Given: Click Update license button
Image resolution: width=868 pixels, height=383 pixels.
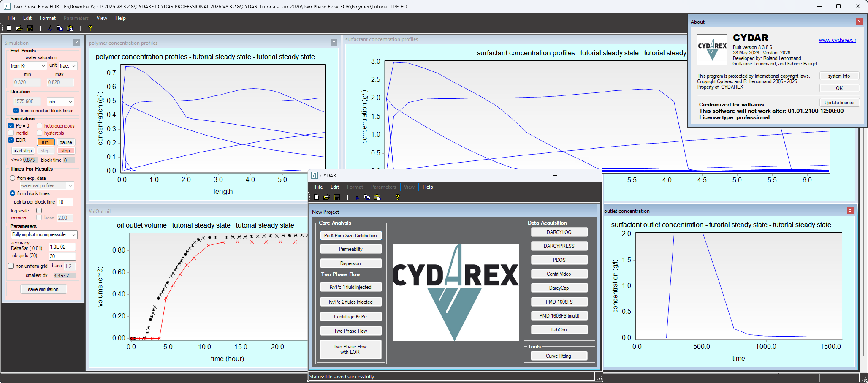Looking at the screenshot, I should (839, 103).
